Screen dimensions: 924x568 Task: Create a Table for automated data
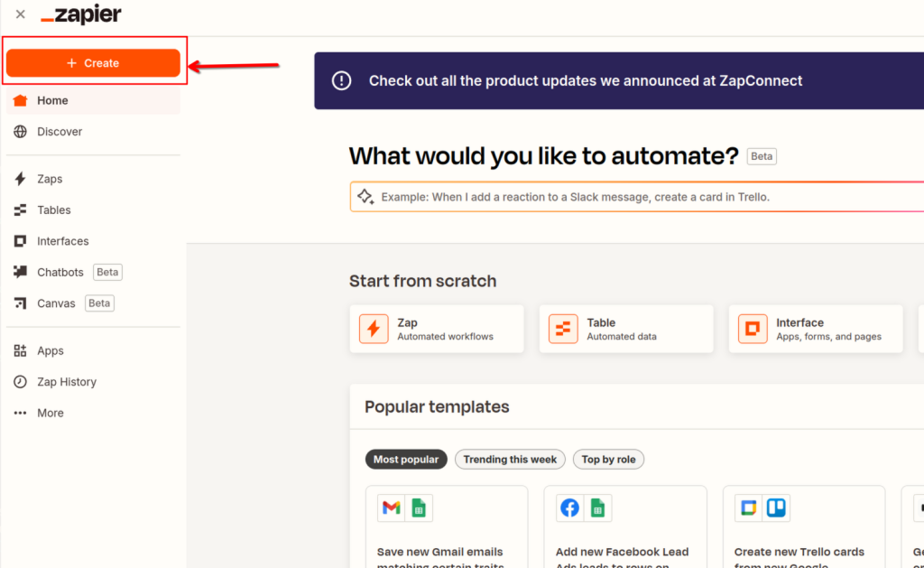[626, 329]
